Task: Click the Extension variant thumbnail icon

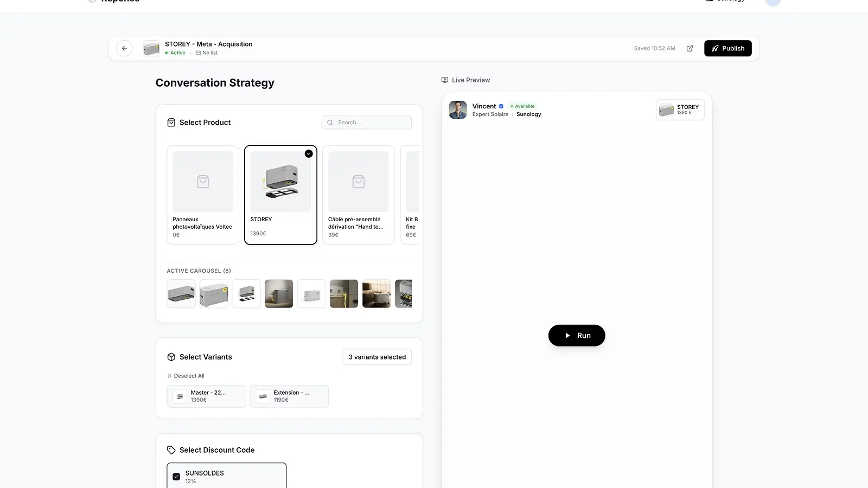Action: [x=263, y=396]
